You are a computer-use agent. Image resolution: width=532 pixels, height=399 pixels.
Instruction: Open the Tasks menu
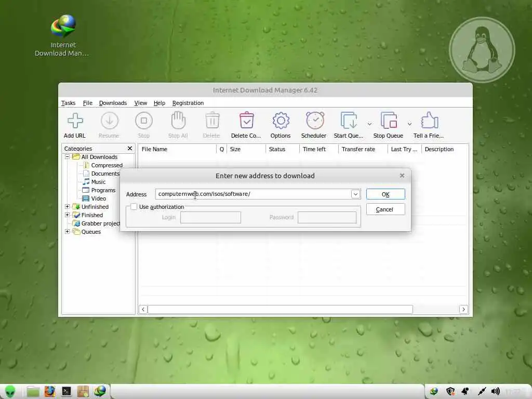[x=68, y=103]
